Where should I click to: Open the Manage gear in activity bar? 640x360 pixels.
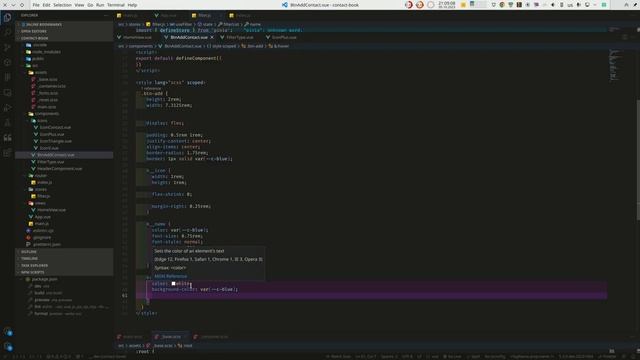(x=7, y=347)
